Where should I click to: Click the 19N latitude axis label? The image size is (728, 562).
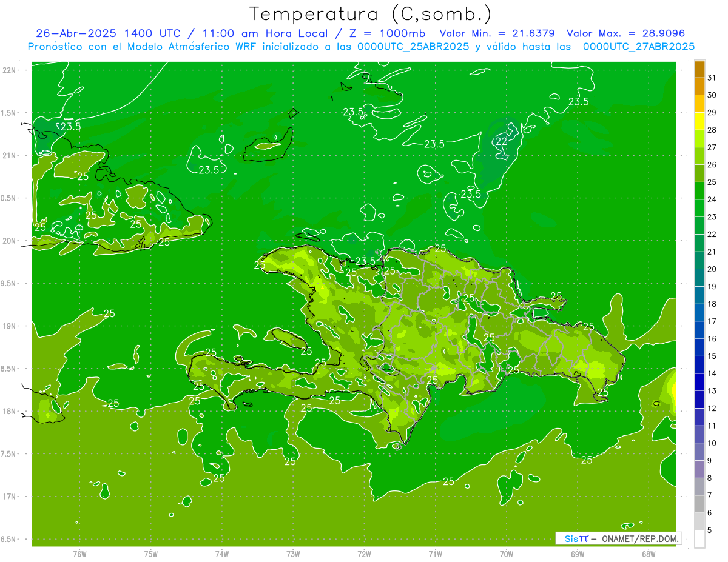point(9,326)
